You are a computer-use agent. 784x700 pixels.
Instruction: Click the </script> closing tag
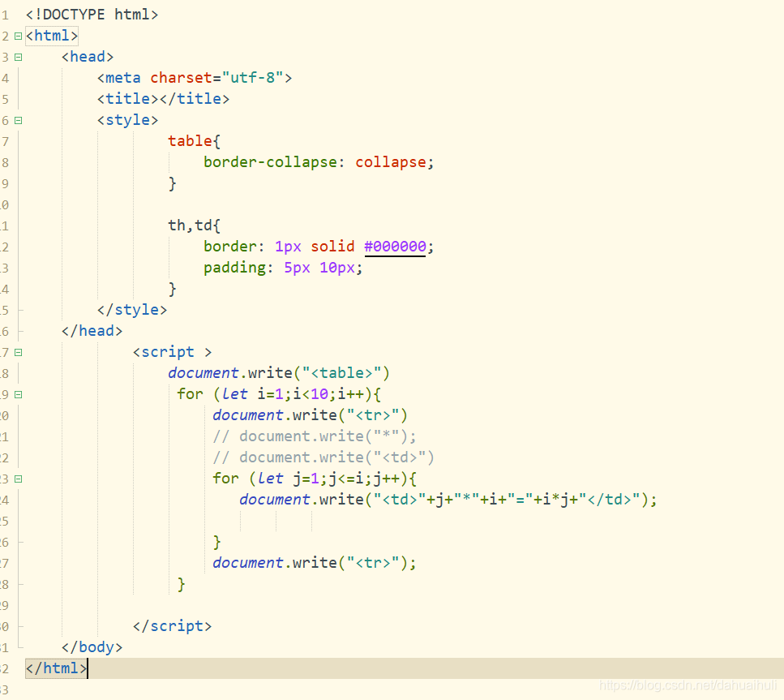pyautogui.click(x=172, y=626)
